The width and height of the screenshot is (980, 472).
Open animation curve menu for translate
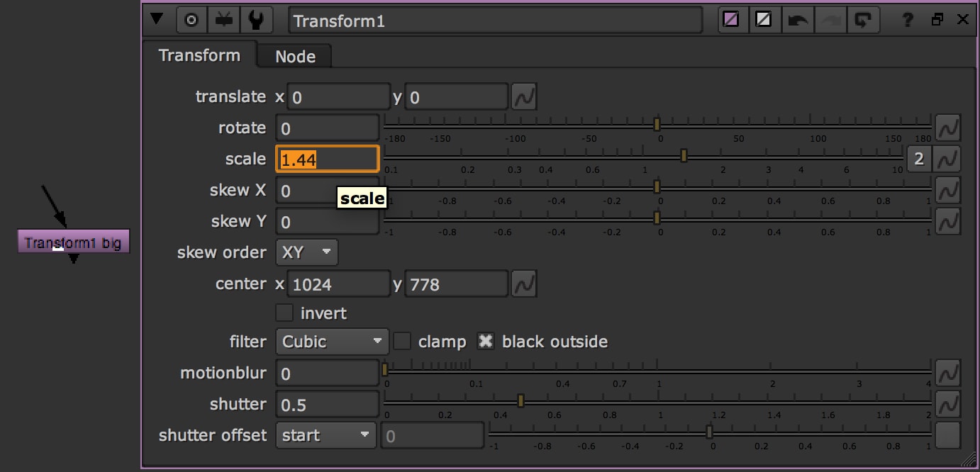pos(524,96)
